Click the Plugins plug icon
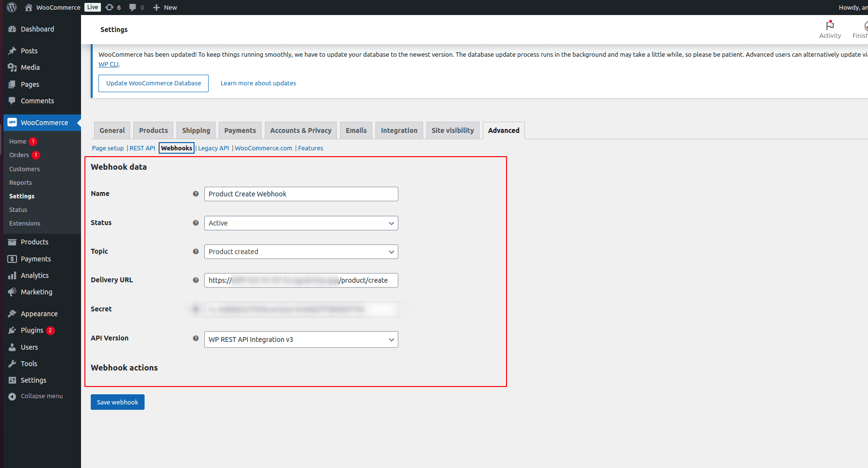 (x=12, y=330)
